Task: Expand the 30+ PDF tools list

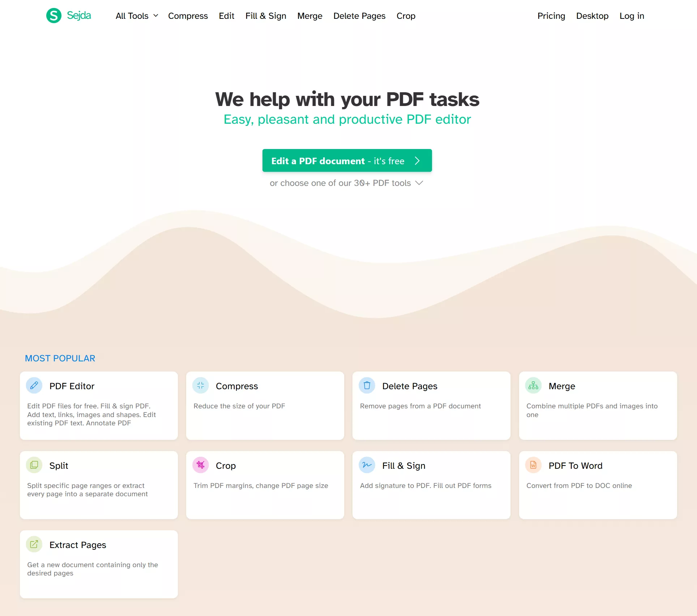Action: point(346,183)
